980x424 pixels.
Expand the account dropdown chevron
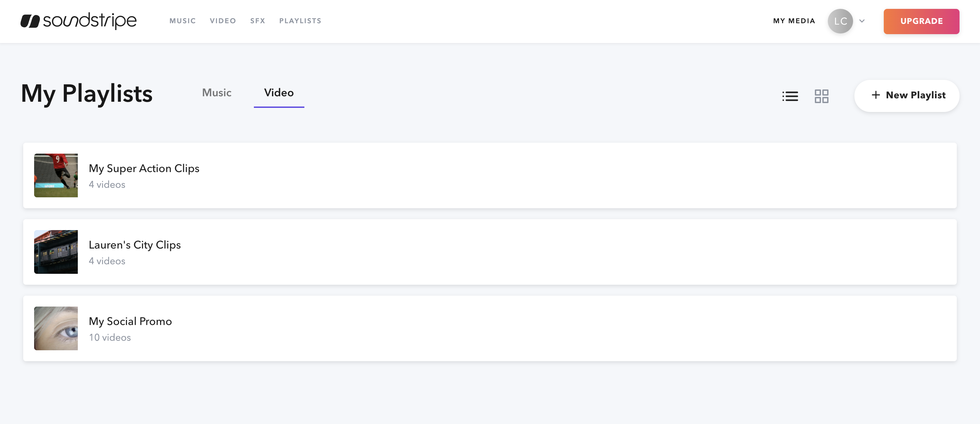(862, 21)
